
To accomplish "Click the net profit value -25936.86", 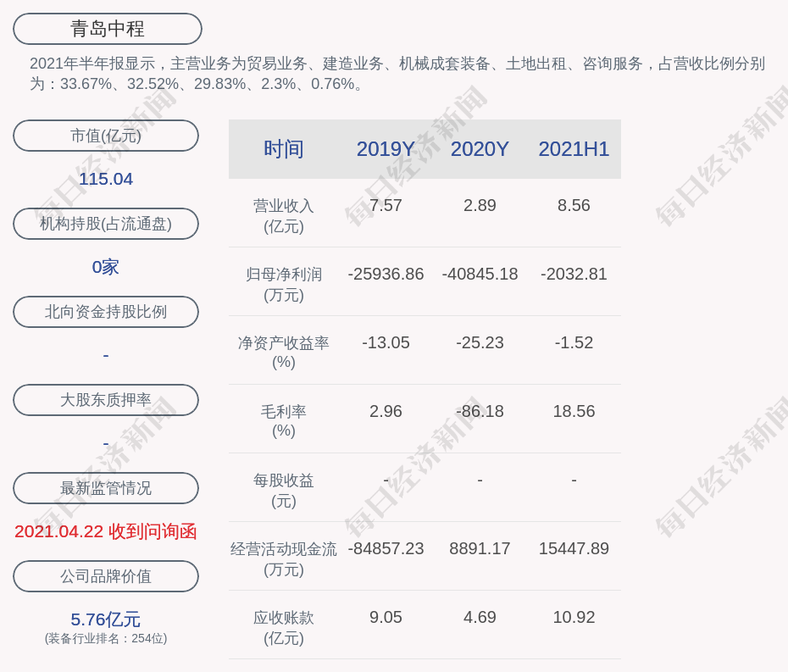I will [x=386, y=274].
